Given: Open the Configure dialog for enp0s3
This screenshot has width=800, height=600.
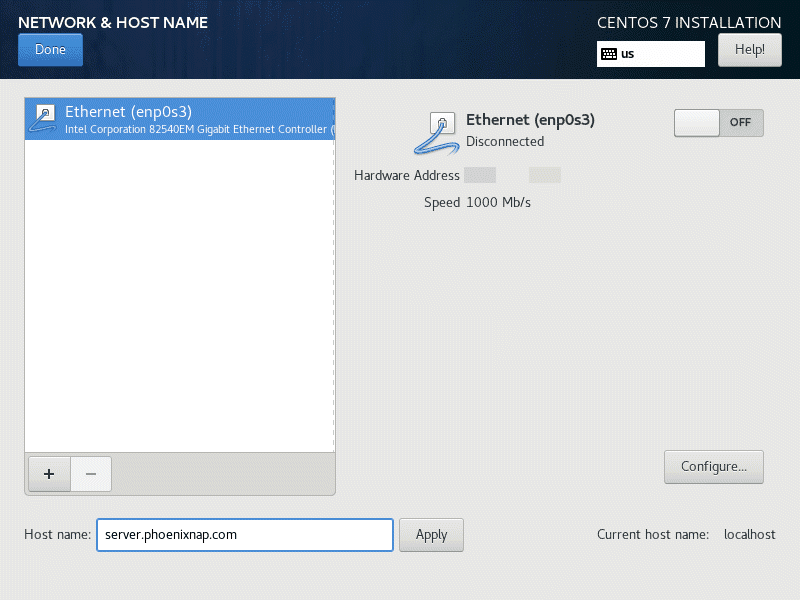Looking at the screenshot, I should point(713,466).
